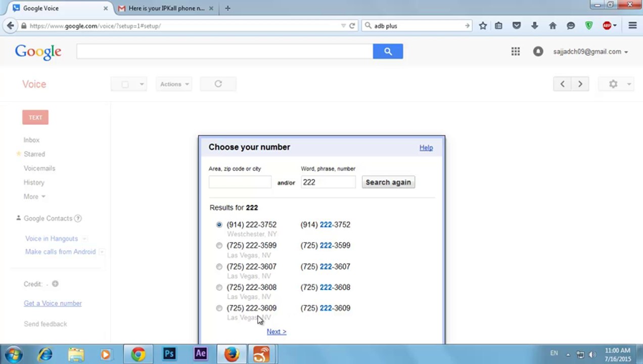Open the Google apps grid

[515, 52]
